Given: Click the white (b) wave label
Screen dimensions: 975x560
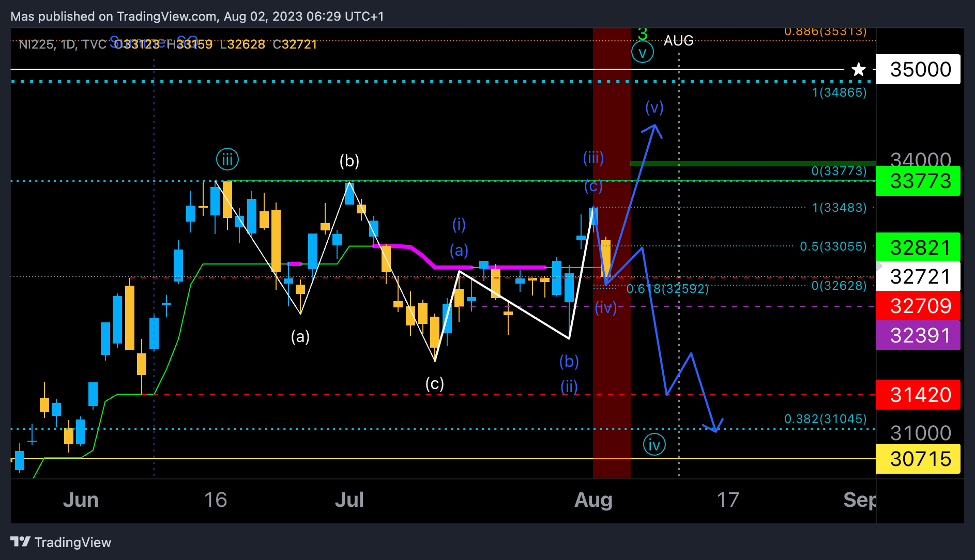Looking at the screenshot, I should click(349, 161).
